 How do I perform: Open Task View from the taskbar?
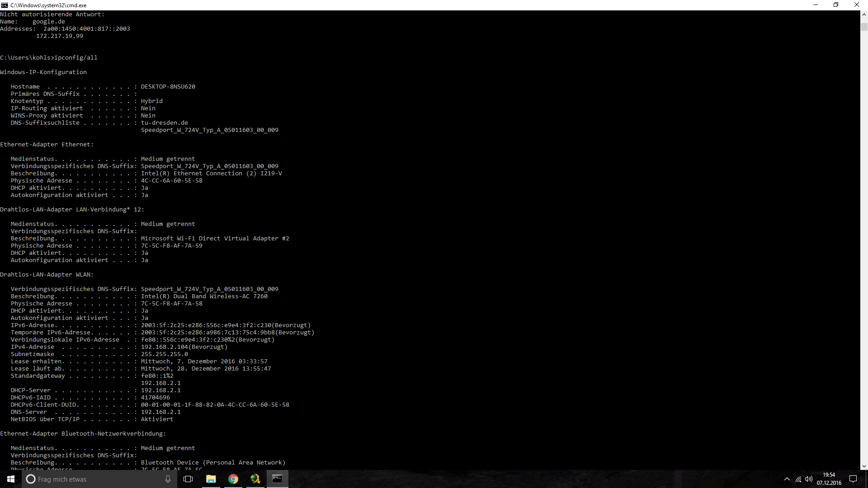(x=188, y=479)
